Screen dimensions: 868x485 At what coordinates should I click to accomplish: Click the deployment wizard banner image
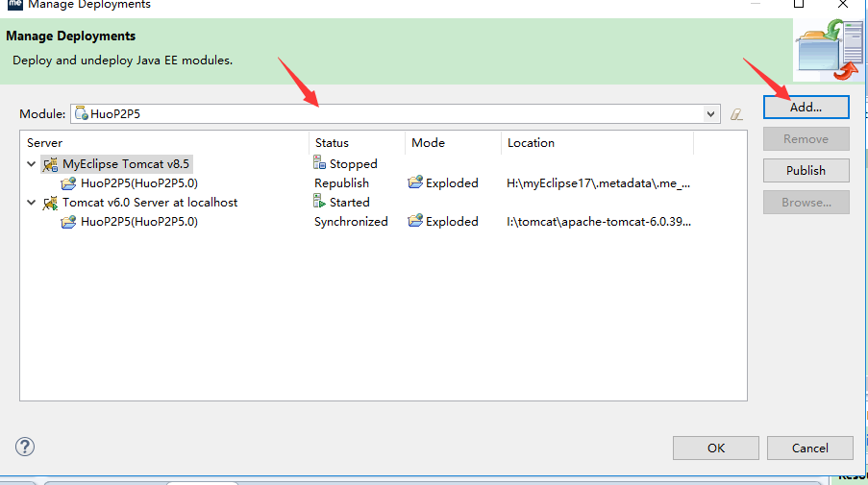pyautogui.click(x=829, y=50)
